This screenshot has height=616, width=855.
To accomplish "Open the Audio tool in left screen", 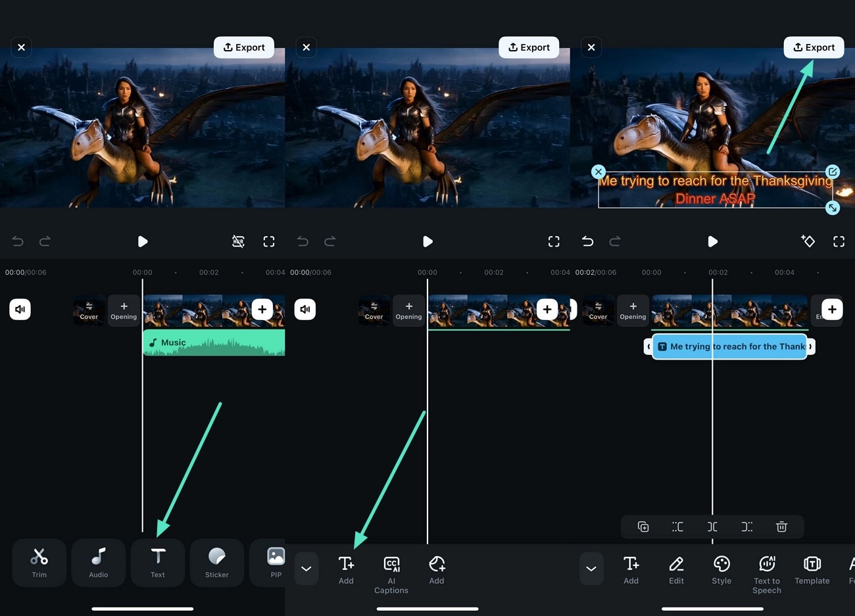I will [99, 563].
